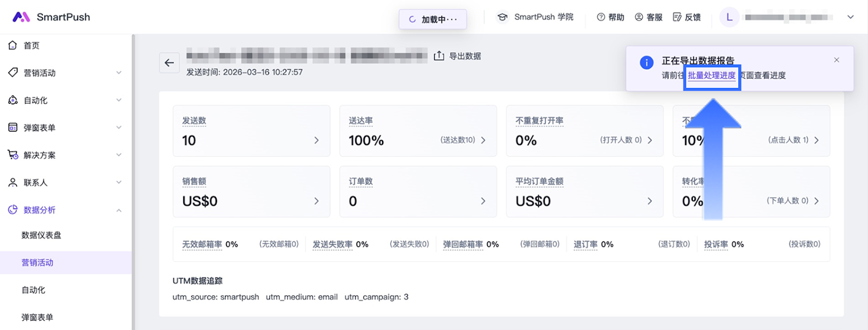This screenshot has width=868, height=330.
Task: Go to 首页 home page
Action: pos(31,46)
